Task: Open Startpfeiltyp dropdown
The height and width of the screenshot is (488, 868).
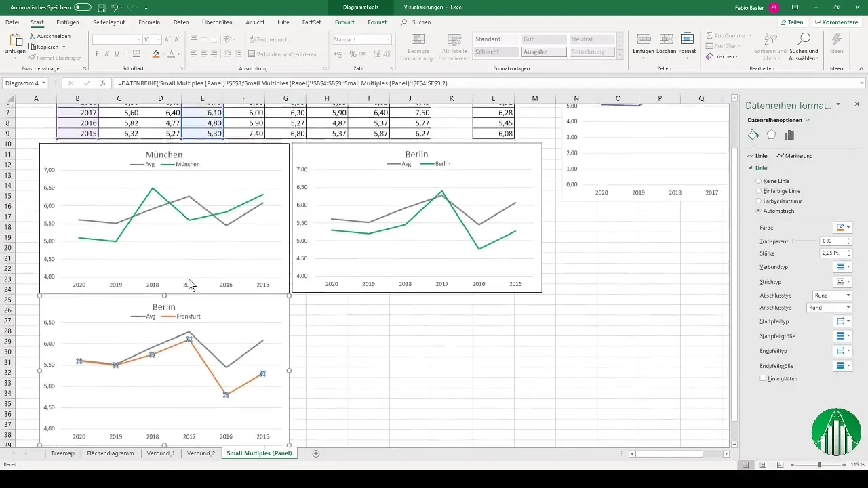Action: [842, 321]
